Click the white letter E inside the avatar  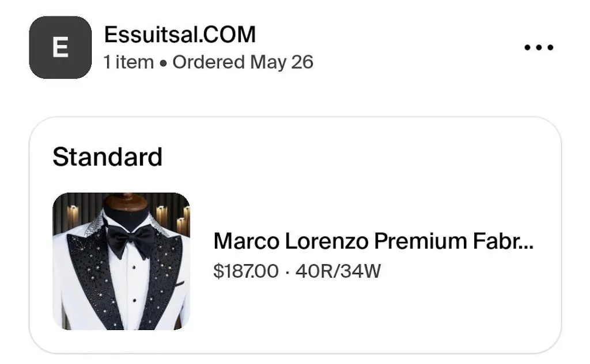[x=60, y=48]
